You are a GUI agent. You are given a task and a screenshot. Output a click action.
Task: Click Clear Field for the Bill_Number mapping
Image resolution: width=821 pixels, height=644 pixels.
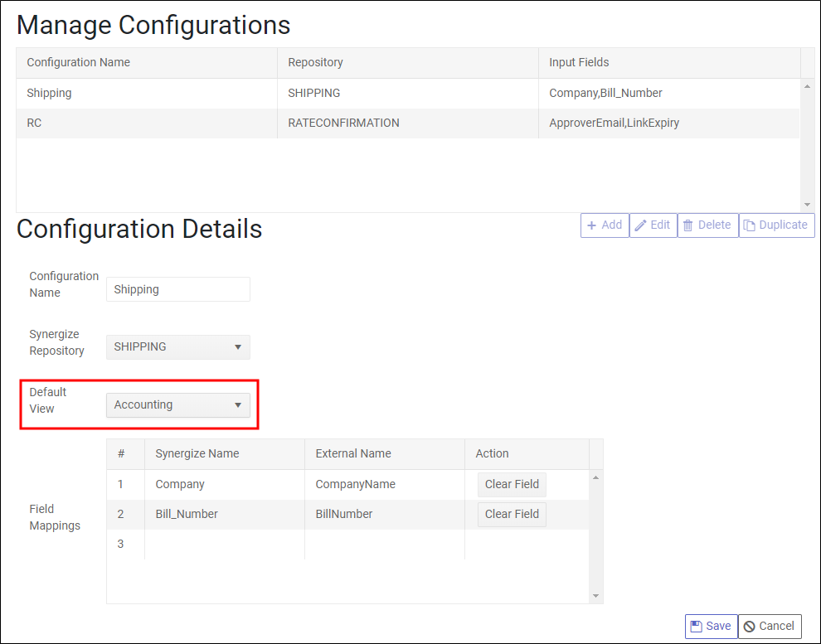coord(512,514)
